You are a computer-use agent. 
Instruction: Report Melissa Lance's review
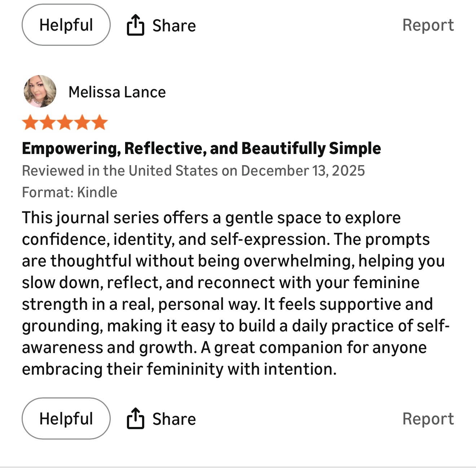point(428,419)
